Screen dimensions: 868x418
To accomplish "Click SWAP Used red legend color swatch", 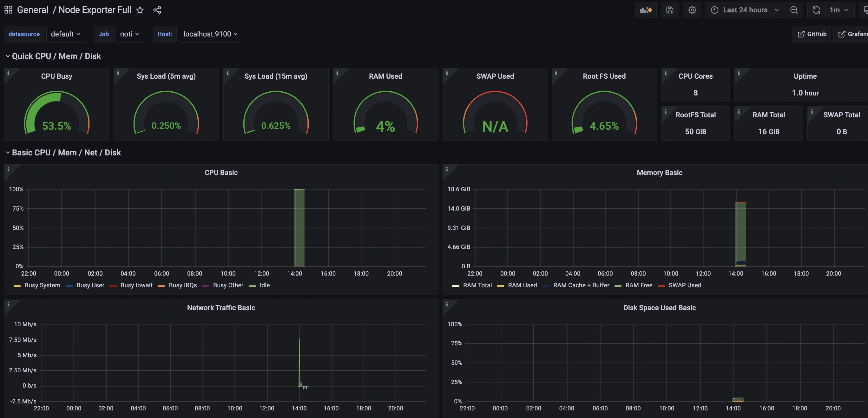I will point(661,286).
